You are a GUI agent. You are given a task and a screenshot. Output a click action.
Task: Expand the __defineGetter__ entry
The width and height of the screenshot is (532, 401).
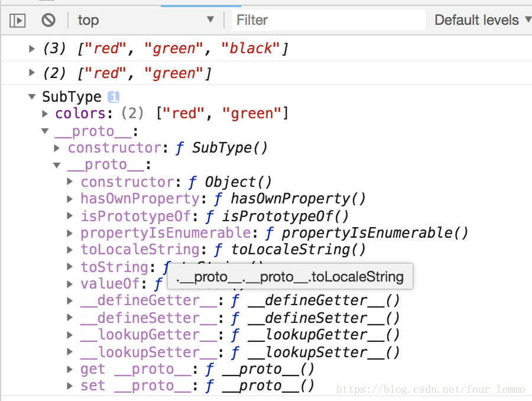coord(70,300)
